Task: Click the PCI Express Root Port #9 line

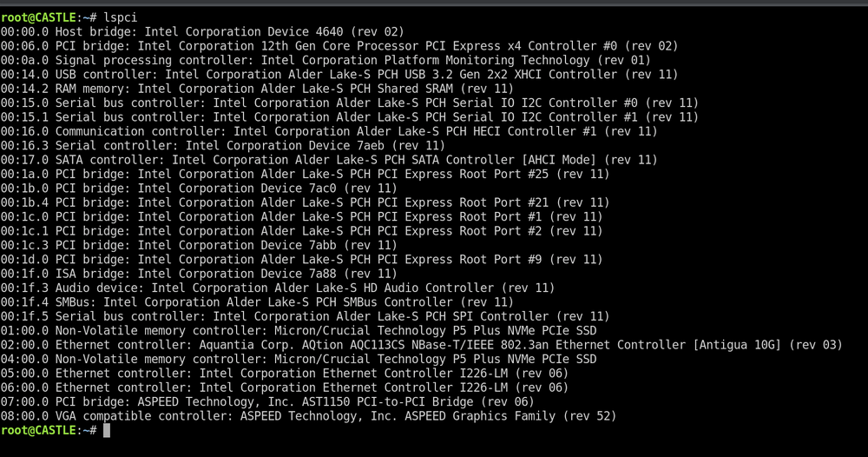Action: 301,260
